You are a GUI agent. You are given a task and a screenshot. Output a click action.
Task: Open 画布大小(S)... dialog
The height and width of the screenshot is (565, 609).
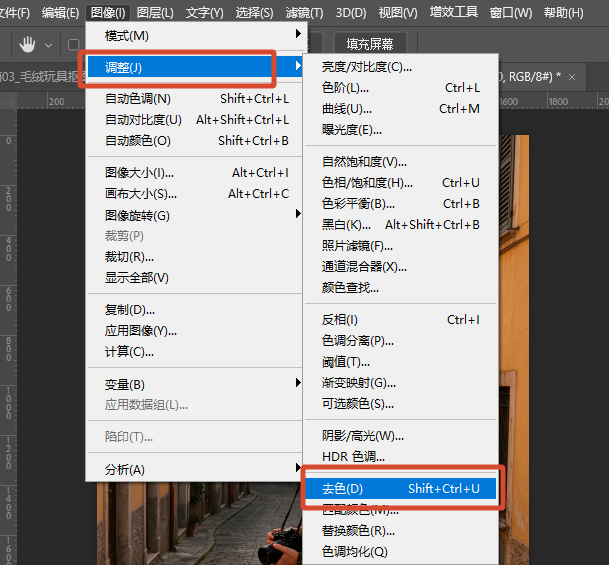pos(194,193)
